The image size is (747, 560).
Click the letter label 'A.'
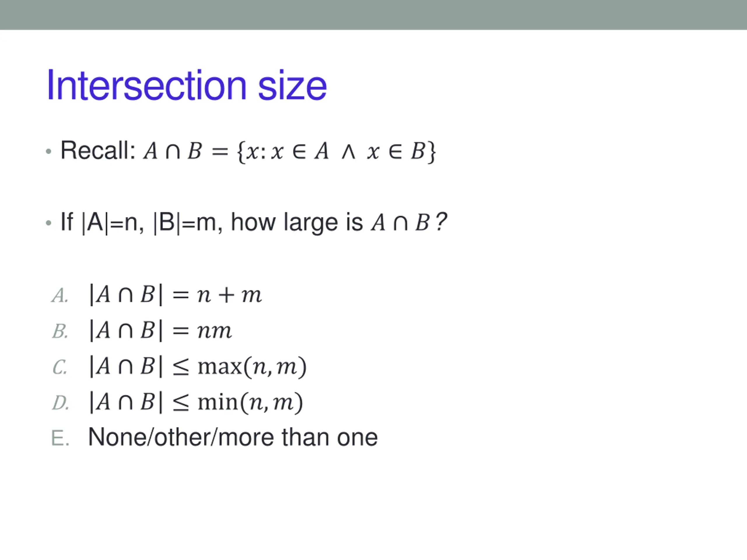coord(60,295)
